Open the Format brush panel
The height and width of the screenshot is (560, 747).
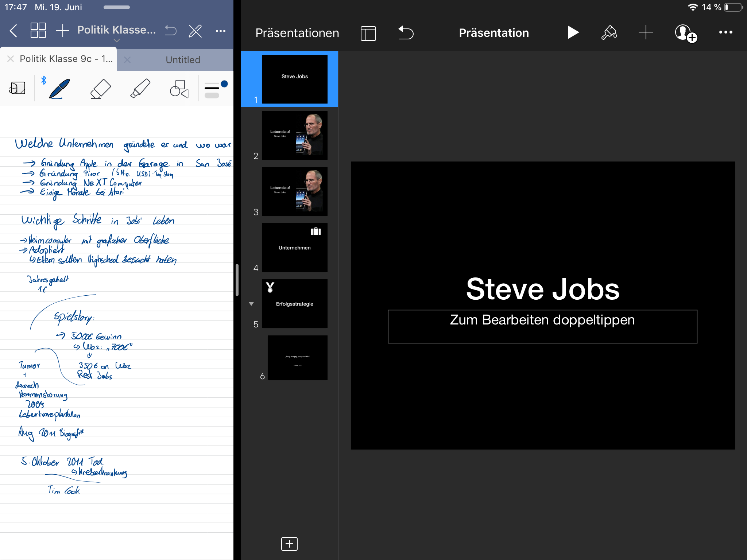click(609, 32)
